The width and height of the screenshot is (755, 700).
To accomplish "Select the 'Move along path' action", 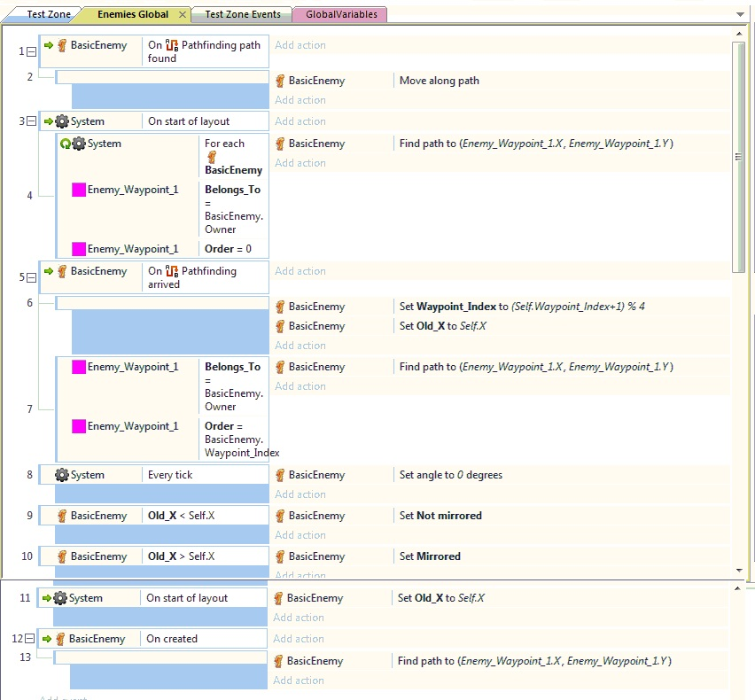I will 440,81.
